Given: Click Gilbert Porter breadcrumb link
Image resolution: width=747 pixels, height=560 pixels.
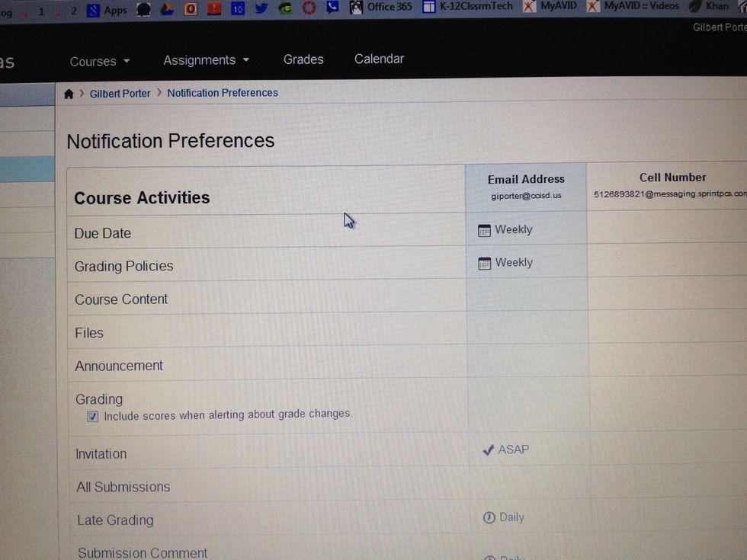Looking at the screenshot, I should (x=120, y=94).
